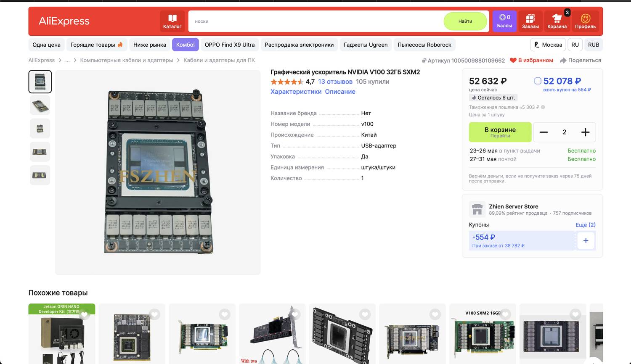Viewport: 631px width, 364px height.
Task: Open Zhien Server Store link
Action: click(514, 206)
